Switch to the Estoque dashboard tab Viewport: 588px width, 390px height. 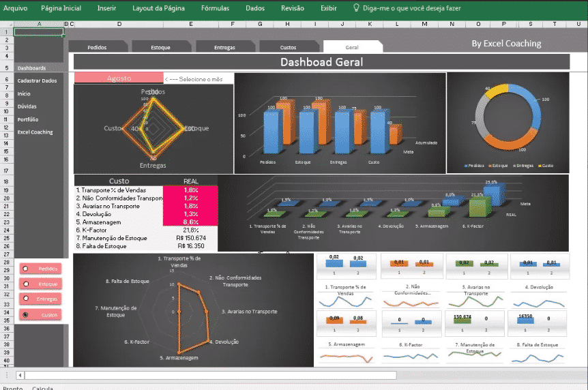160,47
